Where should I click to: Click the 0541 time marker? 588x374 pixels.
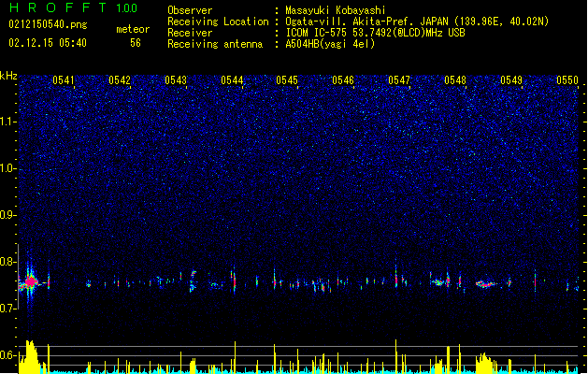(x=64, y=80)
